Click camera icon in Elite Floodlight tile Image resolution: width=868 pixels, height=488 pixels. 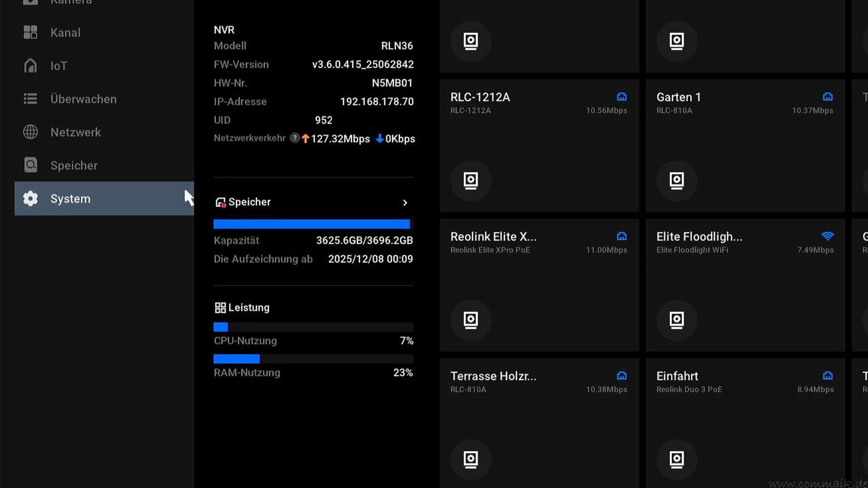pyautogui.click(x=676, y=320)
